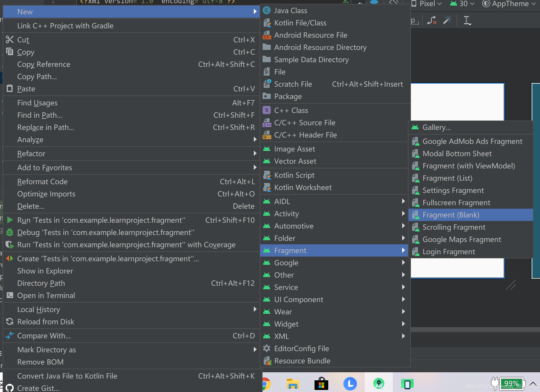Click the C/C++ Header File icon

click(267, 135)
